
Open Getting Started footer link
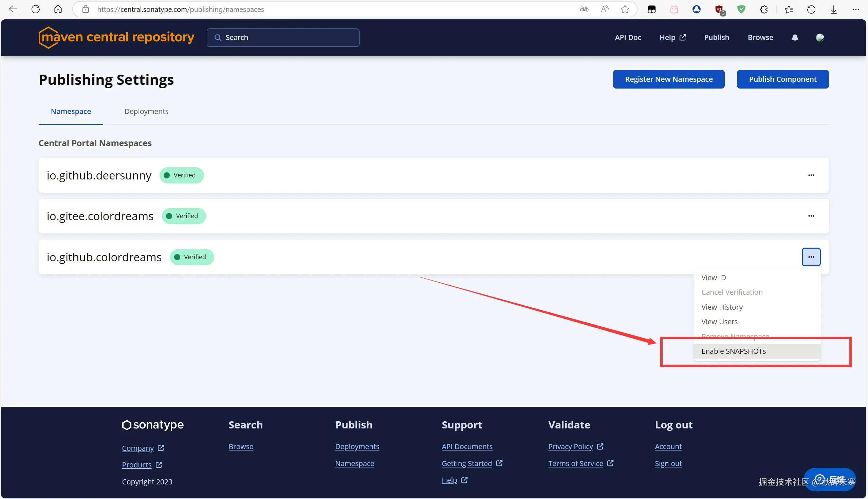(x=466, y=463)
